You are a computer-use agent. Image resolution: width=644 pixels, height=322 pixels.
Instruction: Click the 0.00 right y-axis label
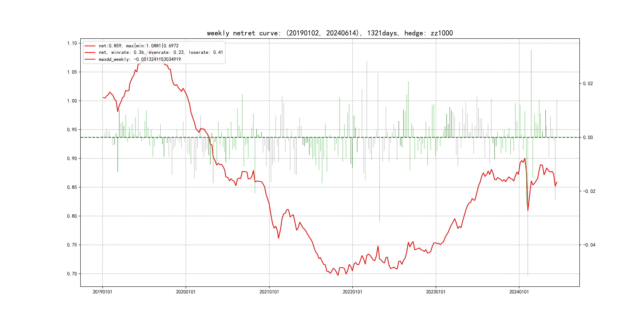pos(588,138)
